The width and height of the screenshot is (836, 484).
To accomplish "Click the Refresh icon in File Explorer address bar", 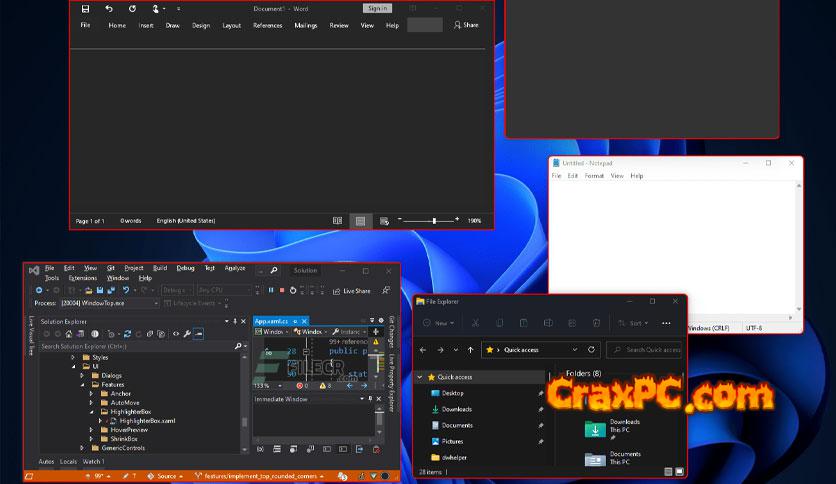I will (x=590, y=350).
